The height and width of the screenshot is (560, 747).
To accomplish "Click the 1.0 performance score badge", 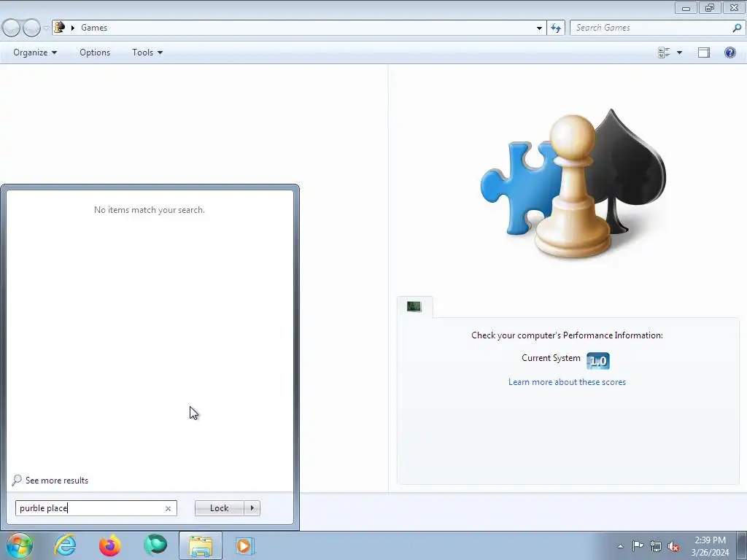I will (x=598, y=360).
